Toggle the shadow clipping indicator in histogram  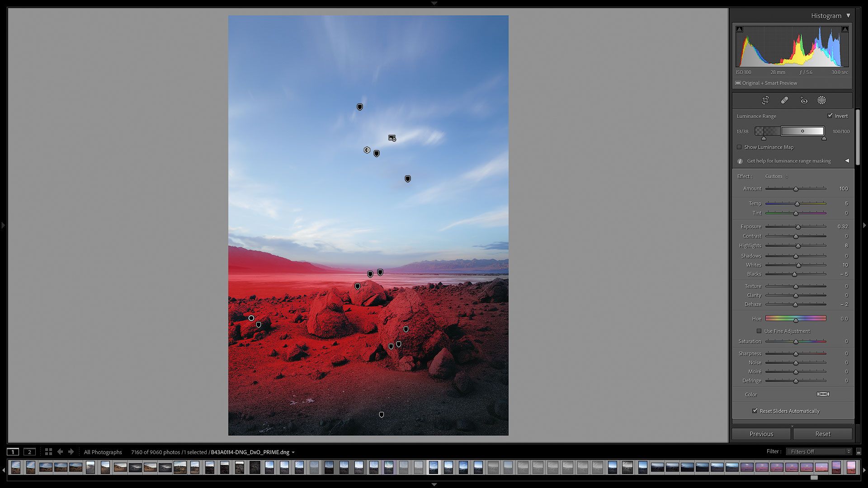[739, 29]
